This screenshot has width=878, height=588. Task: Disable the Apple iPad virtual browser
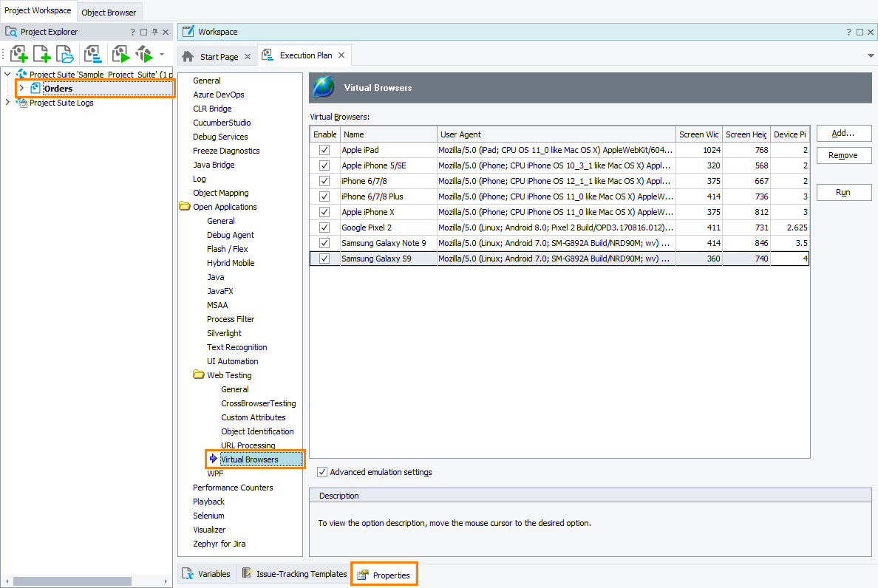tap(324, 149)
